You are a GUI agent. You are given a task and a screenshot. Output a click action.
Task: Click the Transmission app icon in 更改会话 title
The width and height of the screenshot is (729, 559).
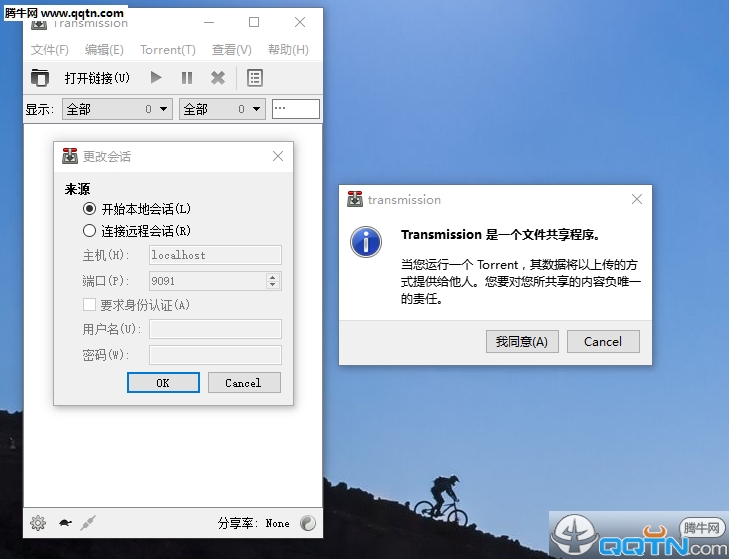tap(70, 156)
